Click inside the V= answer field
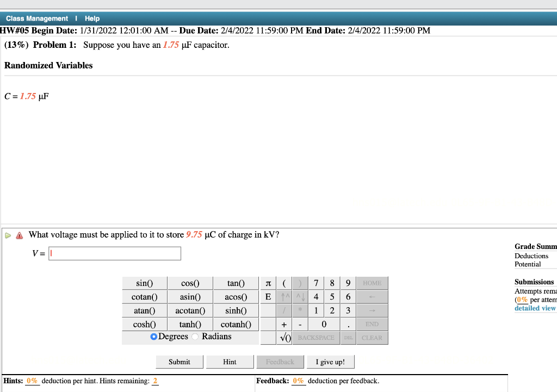Viewport: 557px width, 392px height. click(114, 253)
